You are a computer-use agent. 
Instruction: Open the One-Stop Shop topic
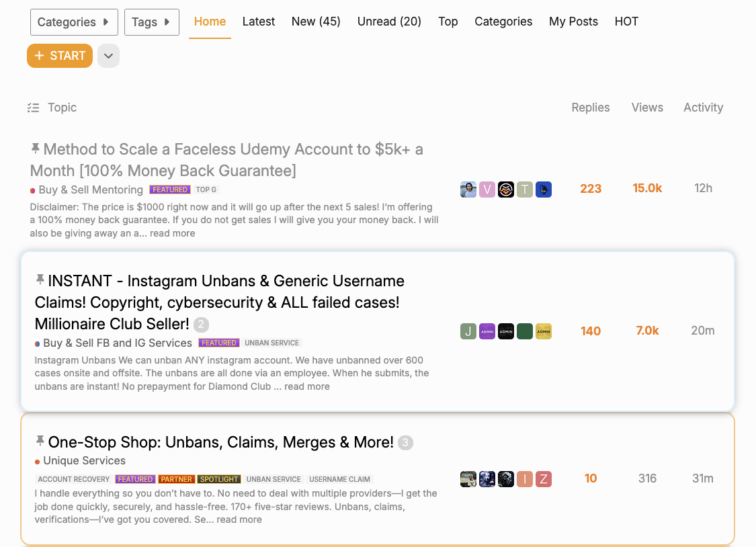pyautogui.click(x=221, y=442)
